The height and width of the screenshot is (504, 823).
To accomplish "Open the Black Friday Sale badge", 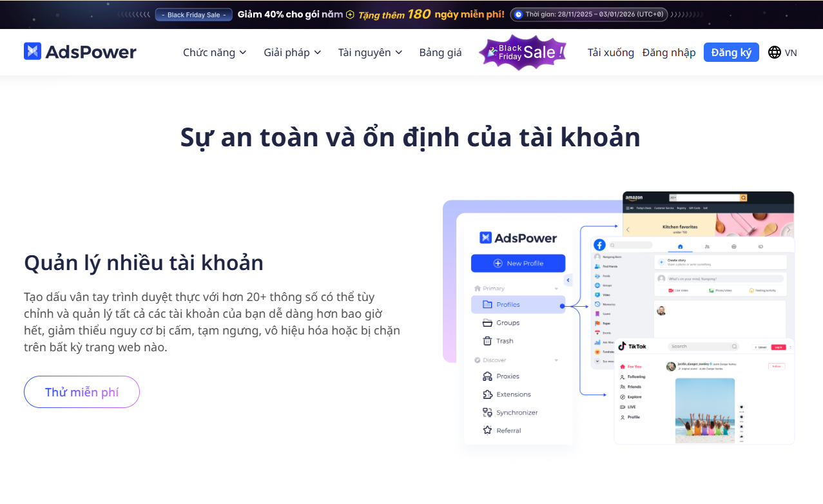I will click(x=524, y=52).
